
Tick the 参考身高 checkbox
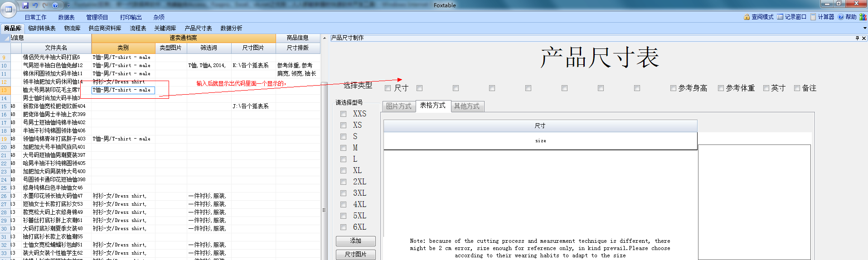(x=674, y=88)
